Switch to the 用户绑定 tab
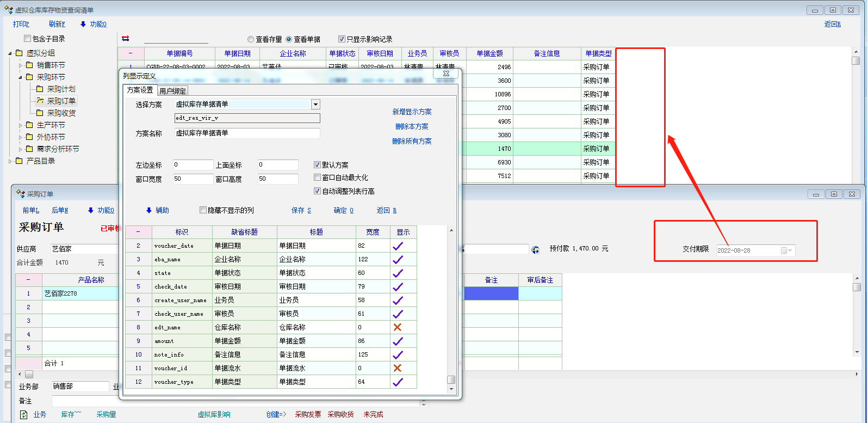The image size is (868, 423). [x=172, y=91]
